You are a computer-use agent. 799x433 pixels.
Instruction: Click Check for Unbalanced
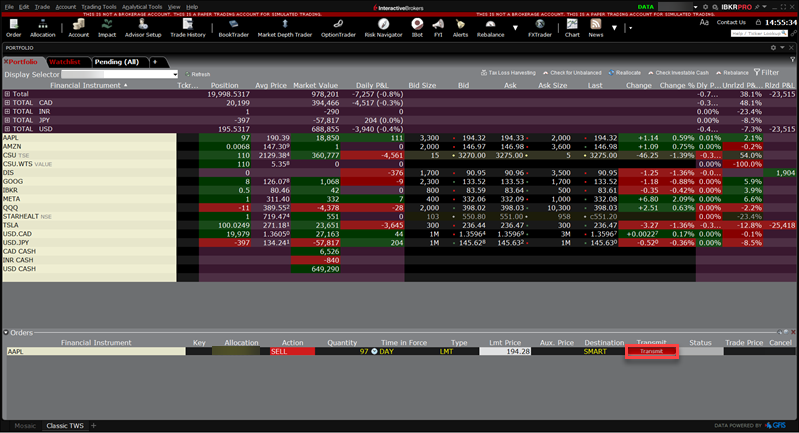pyautogui.click(x=572, y=73)
